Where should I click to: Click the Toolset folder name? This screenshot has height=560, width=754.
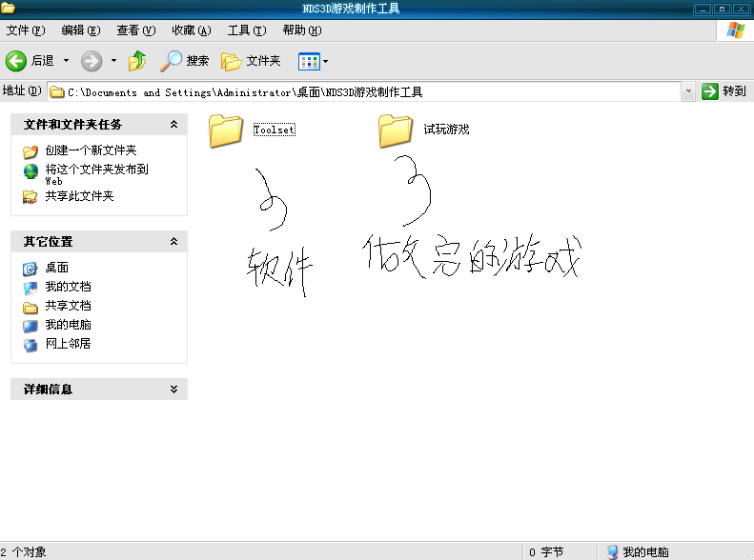(275, 130)
